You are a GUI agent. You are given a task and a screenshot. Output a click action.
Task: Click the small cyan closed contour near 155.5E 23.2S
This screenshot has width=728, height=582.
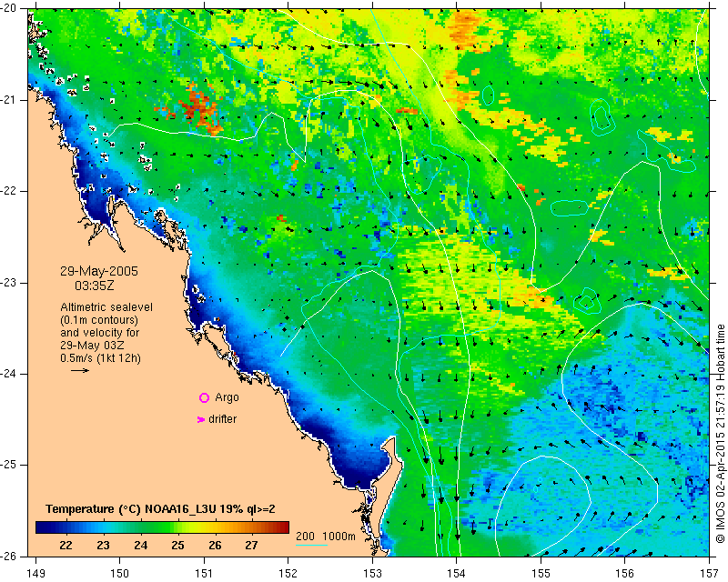click(x=586, y=301)
